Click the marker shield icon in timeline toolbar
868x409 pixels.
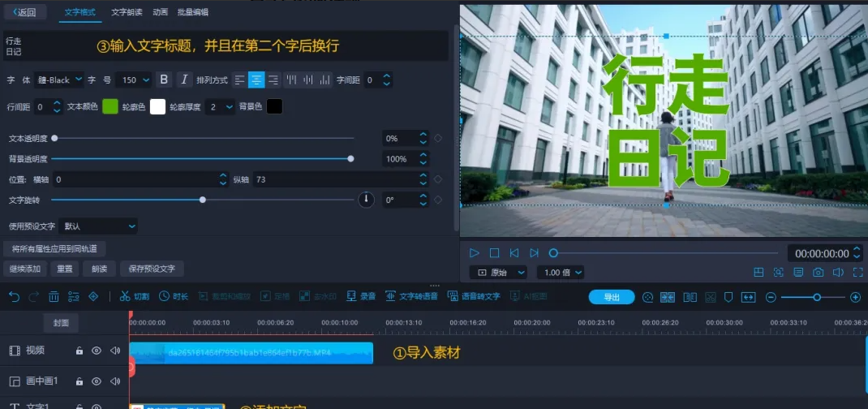click(x=728, y=297)
